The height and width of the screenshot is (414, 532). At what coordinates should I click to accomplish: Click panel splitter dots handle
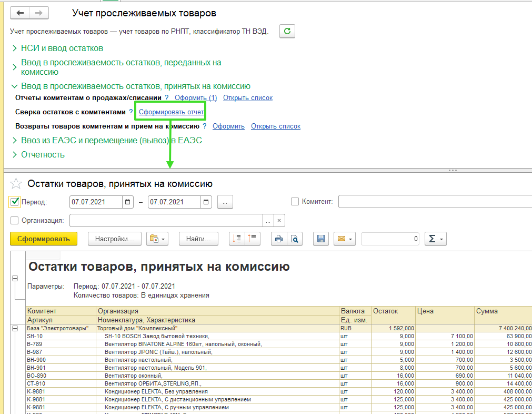[453, 171]
